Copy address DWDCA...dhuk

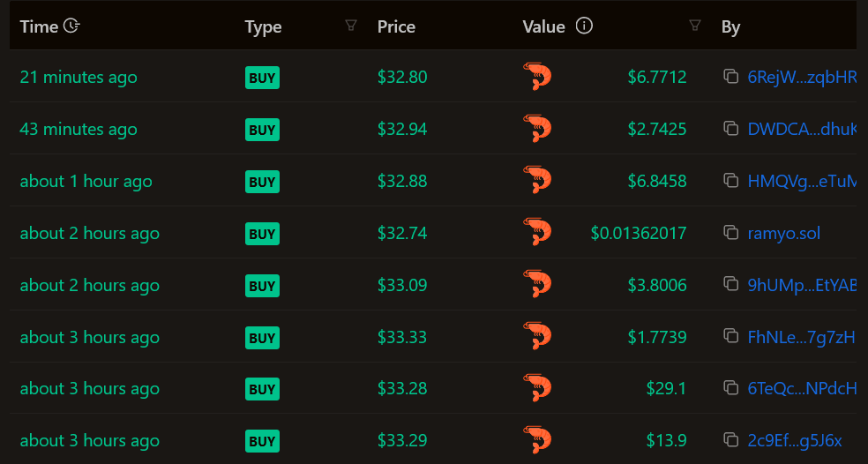tap(730, 129)
